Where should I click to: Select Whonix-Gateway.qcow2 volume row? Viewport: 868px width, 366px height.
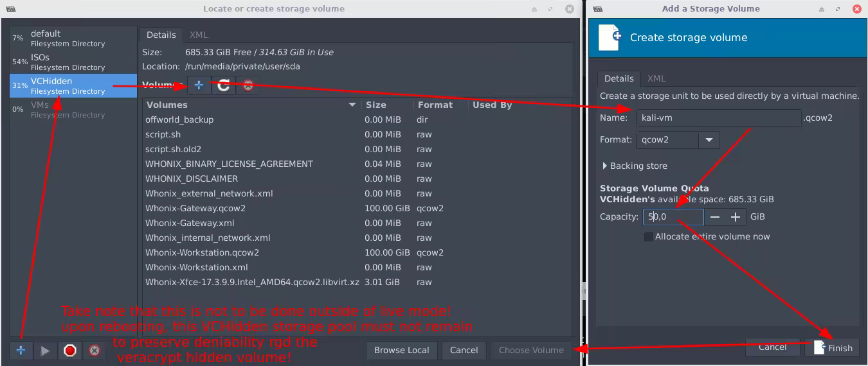point(195,208)
